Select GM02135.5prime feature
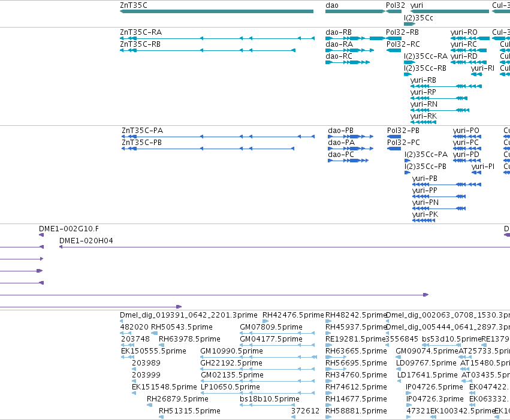 click(x=258, y=382)
